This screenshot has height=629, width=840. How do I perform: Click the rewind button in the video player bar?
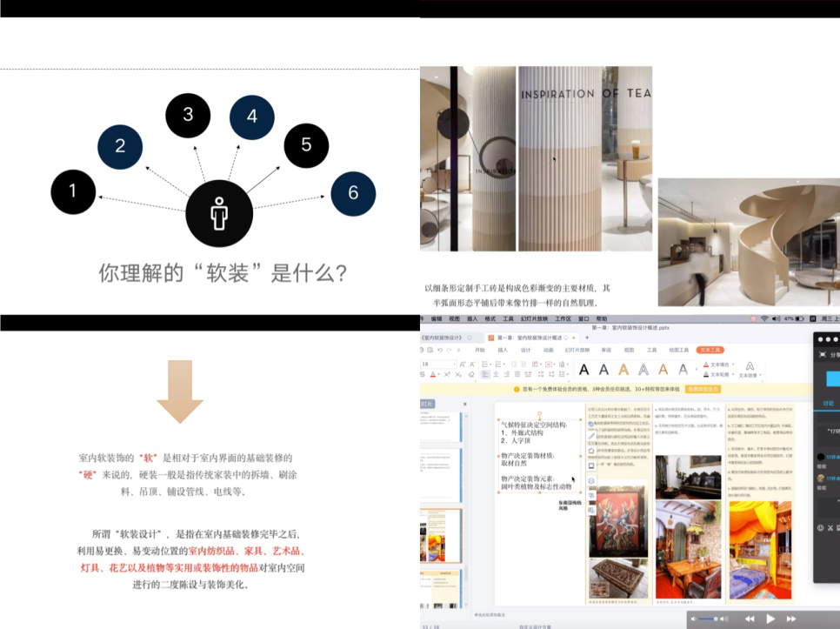click(750, 619)
